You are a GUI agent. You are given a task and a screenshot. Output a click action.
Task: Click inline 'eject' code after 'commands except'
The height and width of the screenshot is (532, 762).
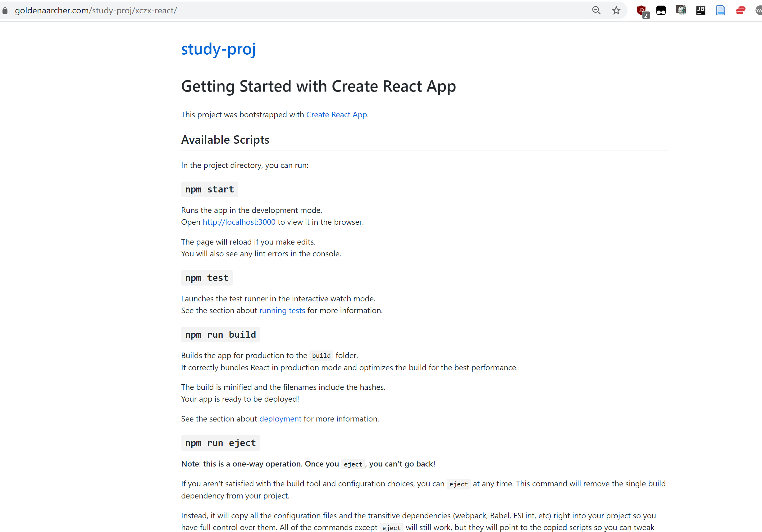(x=391, y=528)
